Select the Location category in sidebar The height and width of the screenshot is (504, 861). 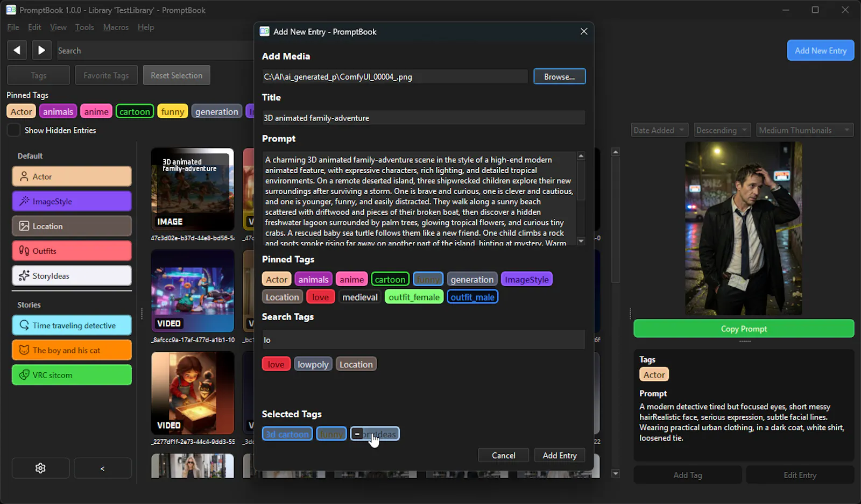tap(72, 226)
